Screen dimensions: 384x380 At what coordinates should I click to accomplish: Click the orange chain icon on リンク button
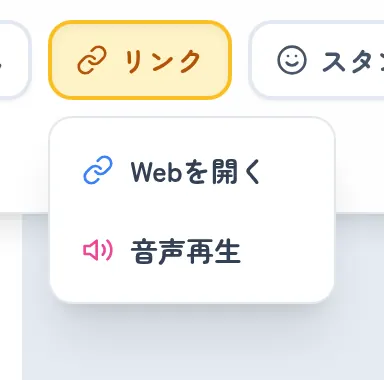92,60
